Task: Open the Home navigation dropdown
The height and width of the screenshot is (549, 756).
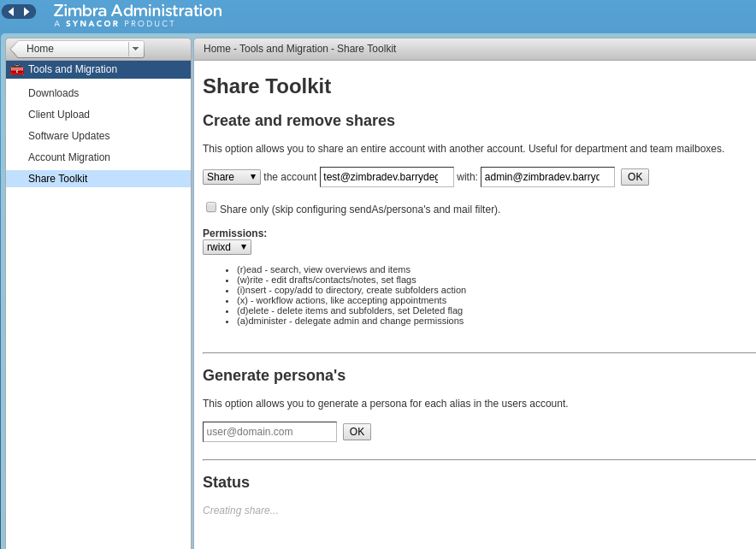Action: 135,49
